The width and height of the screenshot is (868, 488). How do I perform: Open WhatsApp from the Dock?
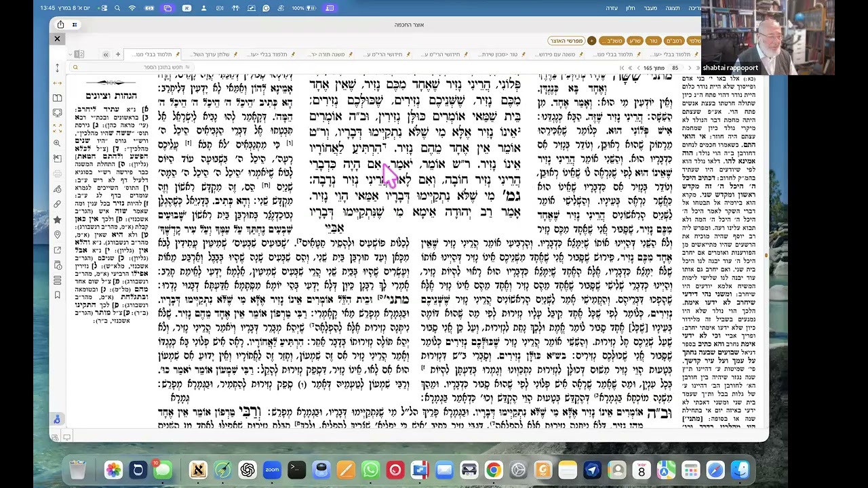[370, 469]
